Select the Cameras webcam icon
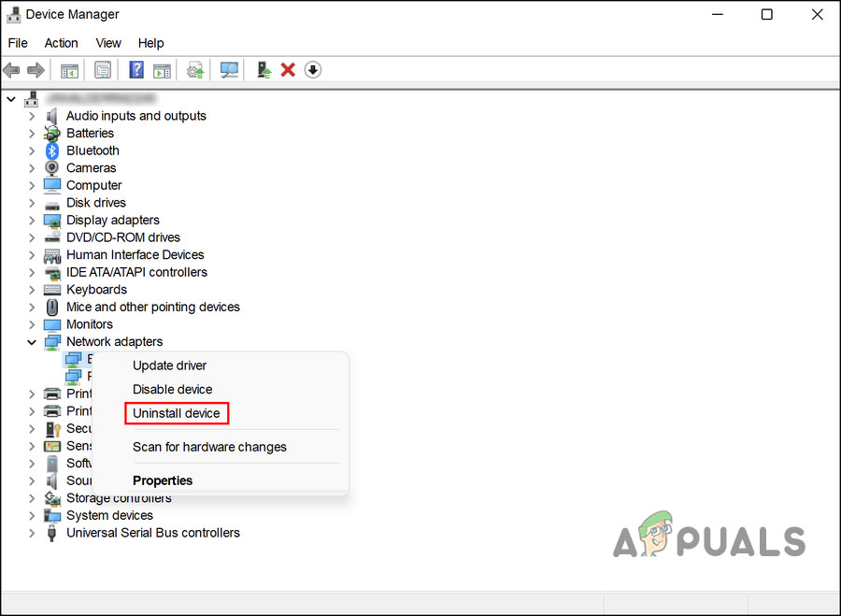This screenshot has height=616, width=841. click(52, 168)
